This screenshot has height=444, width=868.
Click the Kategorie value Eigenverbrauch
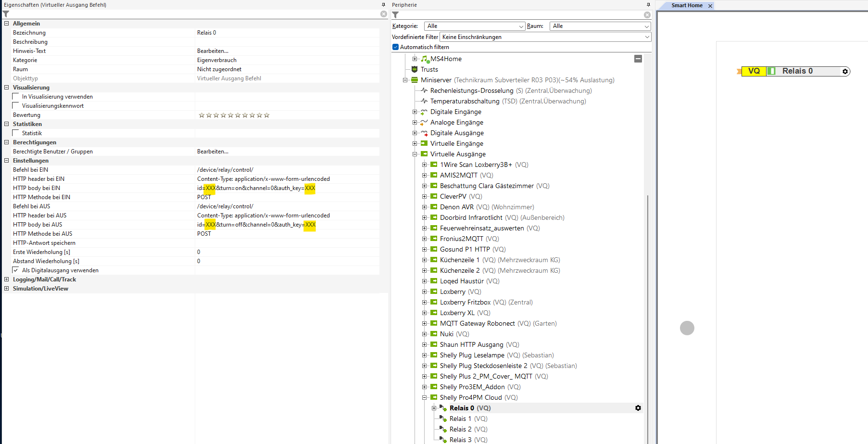[x=217, y=60]
